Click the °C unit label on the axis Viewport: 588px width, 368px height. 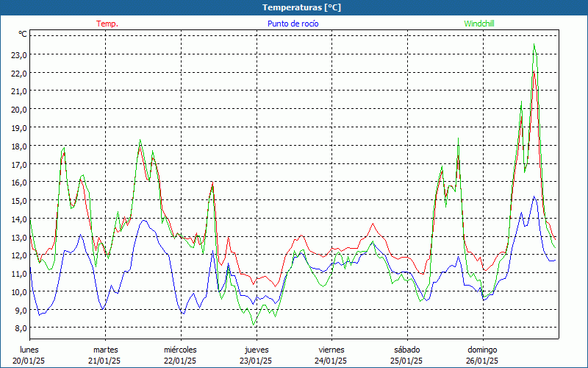click(x=23, y=34)
